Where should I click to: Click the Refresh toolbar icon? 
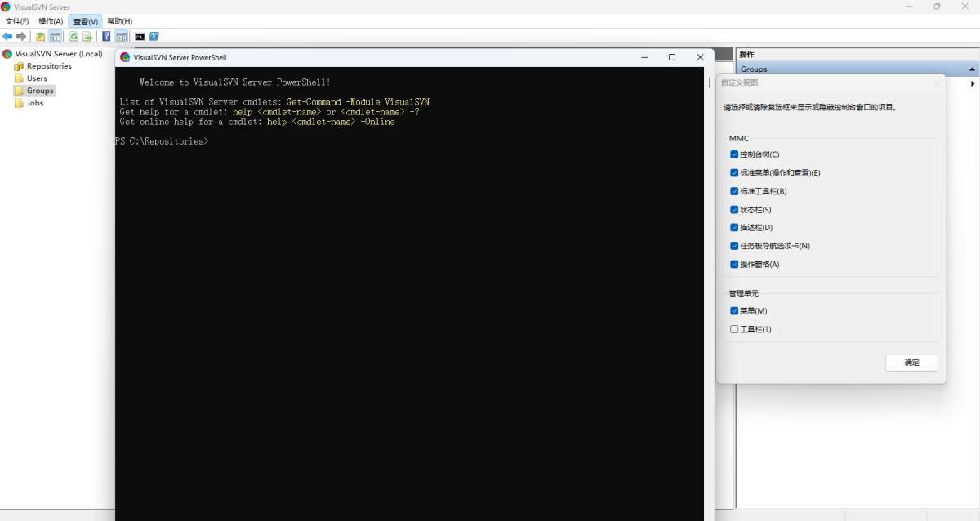pos(73,37)
